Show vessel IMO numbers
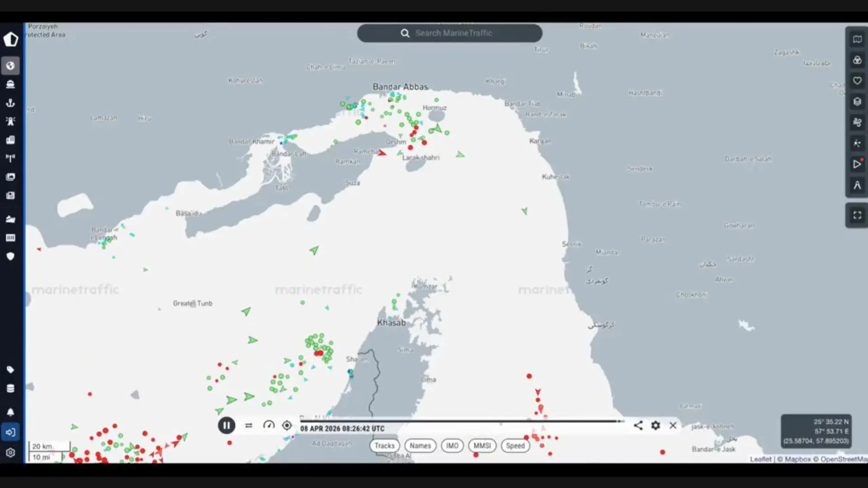Viewport: 868px width, 488px height. tap(453, 446)
